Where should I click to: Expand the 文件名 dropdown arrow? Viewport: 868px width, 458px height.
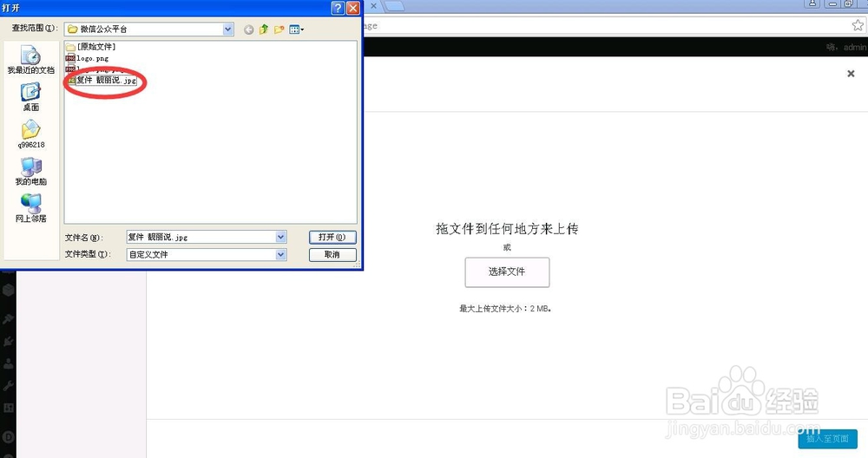(280, 238)
